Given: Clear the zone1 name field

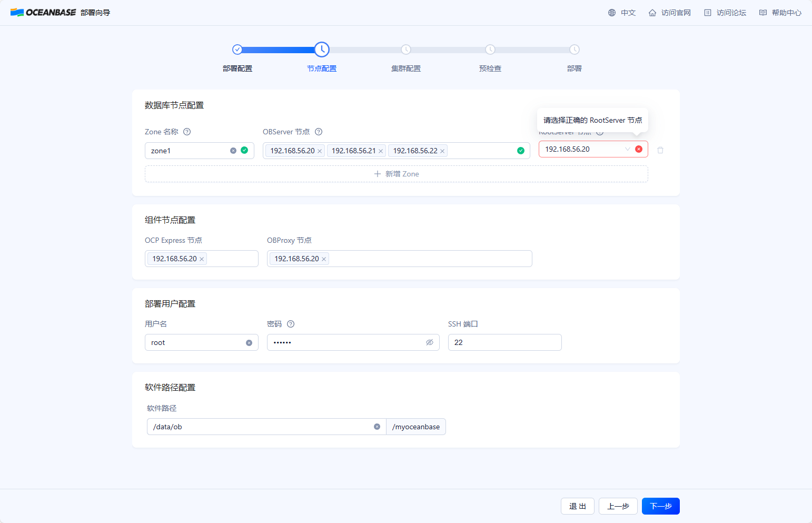Looking at the screenshot, I should pyautogui.click(x=233, y=151).
